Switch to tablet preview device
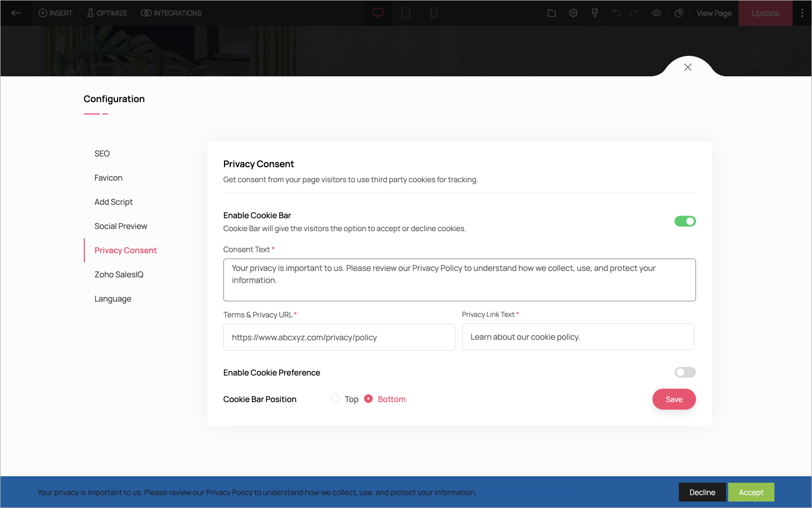 406,13
